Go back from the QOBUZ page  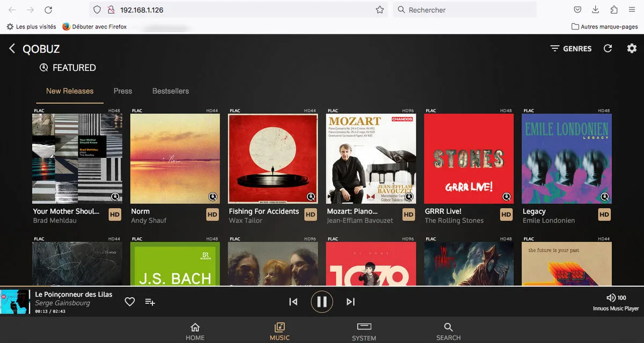click(12, 49)
